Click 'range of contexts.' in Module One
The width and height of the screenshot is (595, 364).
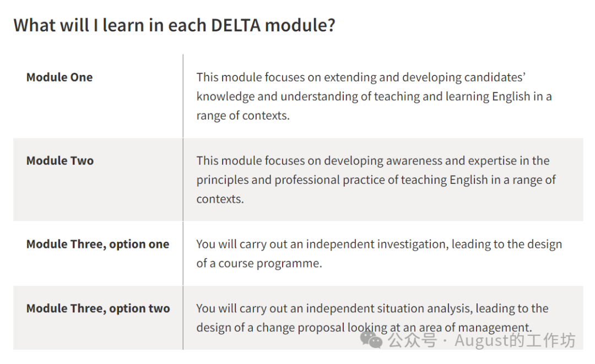point(243,116)
